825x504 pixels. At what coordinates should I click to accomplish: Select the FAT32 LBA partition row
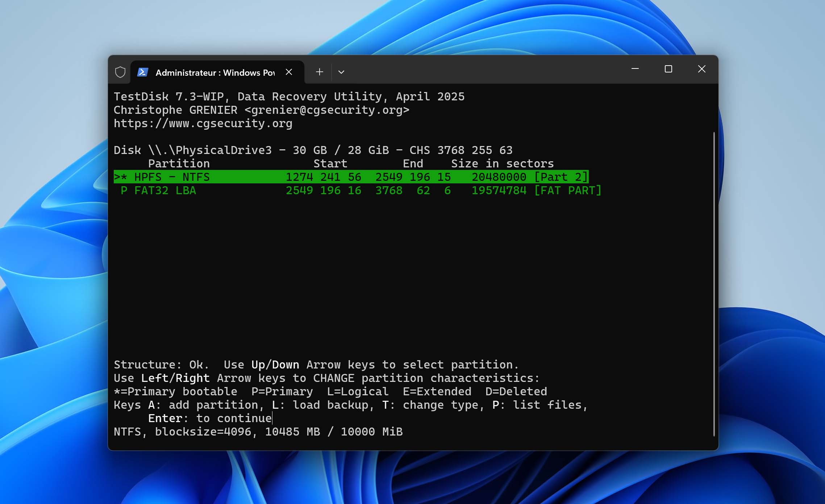(358, 190)
